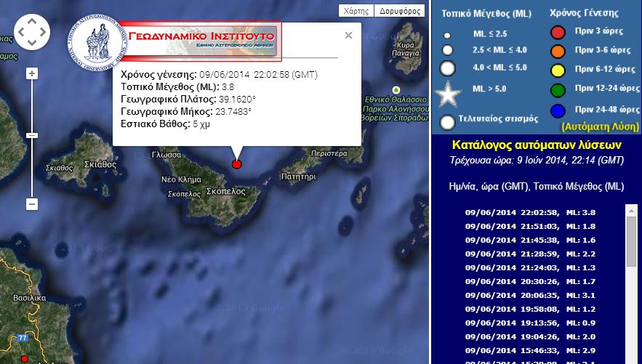
Task: Close the earthquake info popup
Action: (x=348, y=35)
